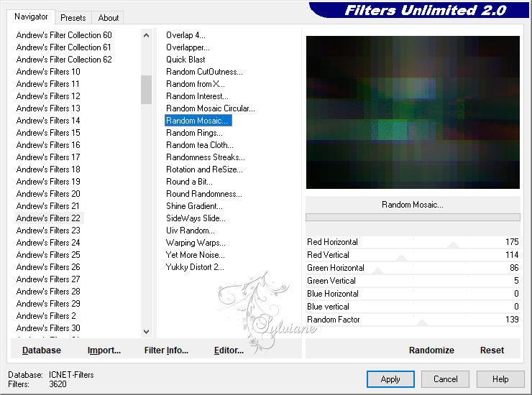
Task: Open Filter Info...
Action: click(166, 350)
